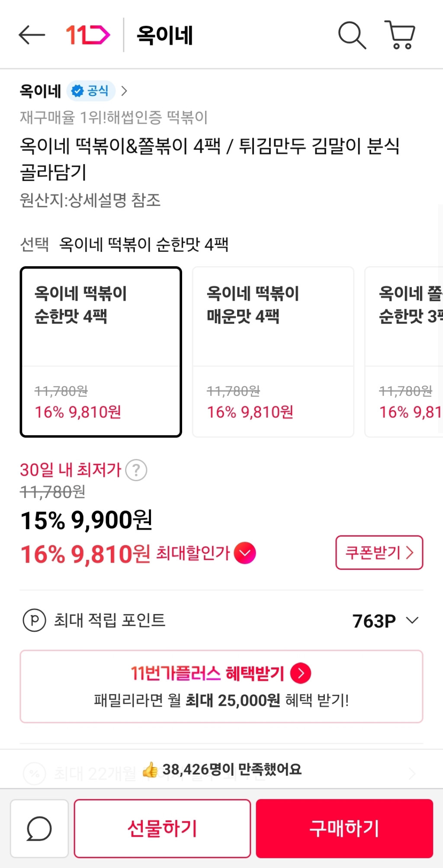Tap the back arrow icon
This screenshot has width=443, height=868.
click(x=32, y=35)
